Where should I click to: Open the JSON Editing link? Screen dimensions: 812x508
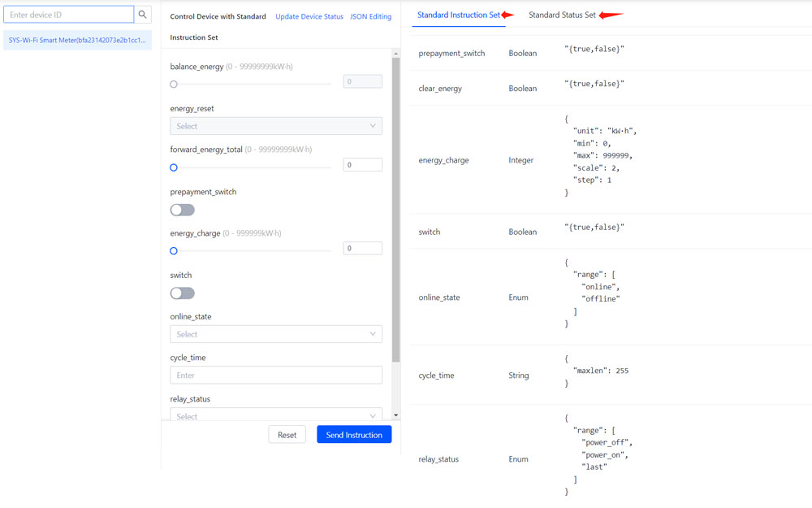(x=370, y=16)
